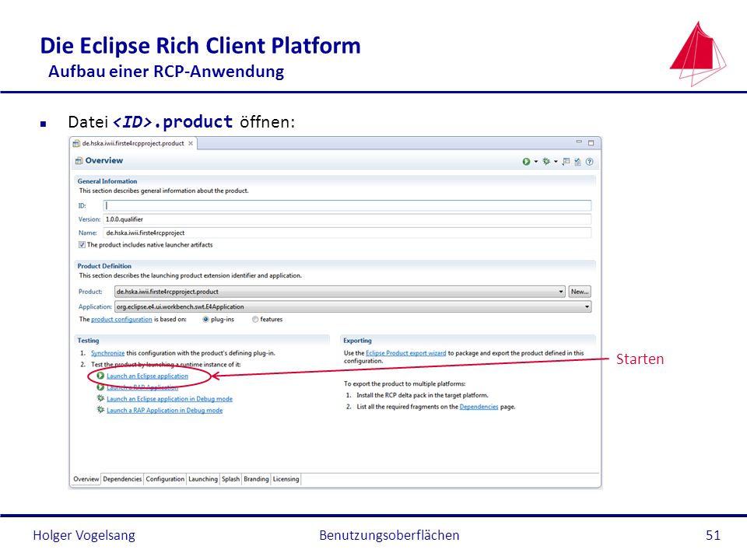
Task: Follow the Dependencies page link in Exporting
Action: click(479, 407)
